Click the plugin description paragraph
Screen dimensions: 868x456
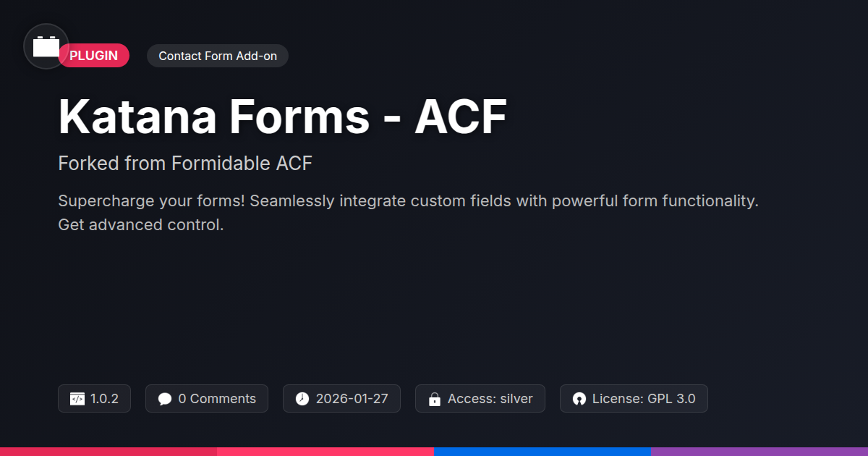pyautogui.click(x=408, y=213)
